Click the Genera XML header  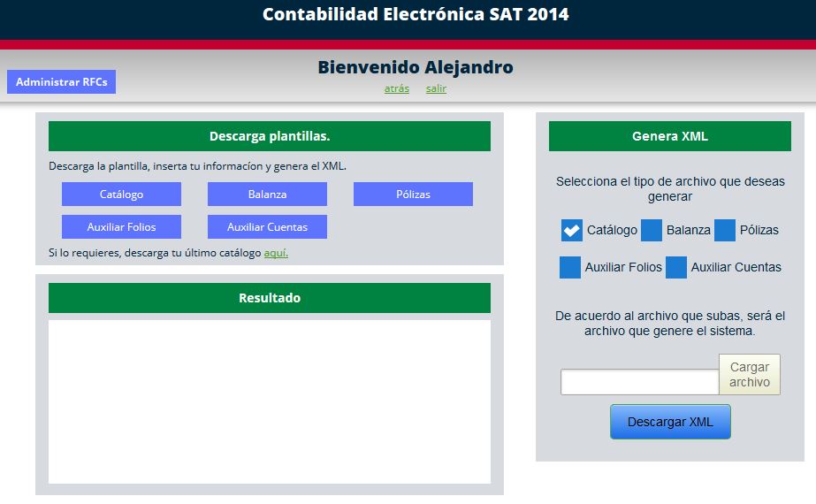(670, 136)
